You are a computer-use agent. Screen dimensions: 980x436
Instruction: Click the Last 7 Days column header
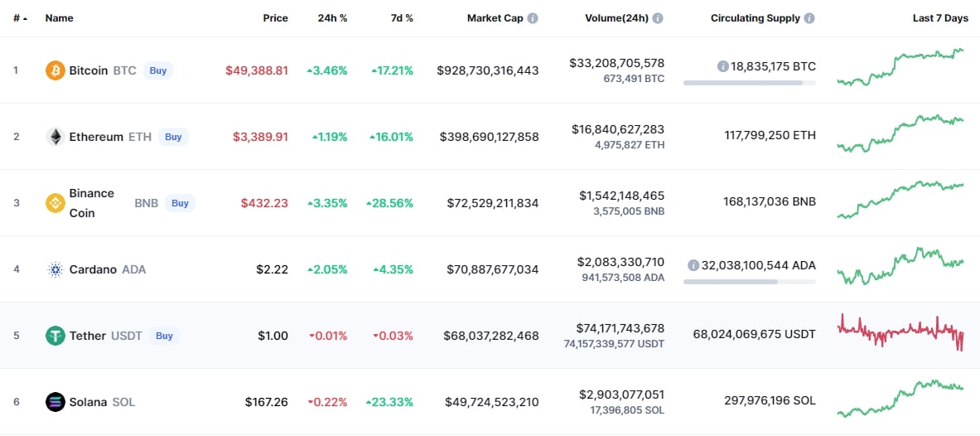pos(940,18)
